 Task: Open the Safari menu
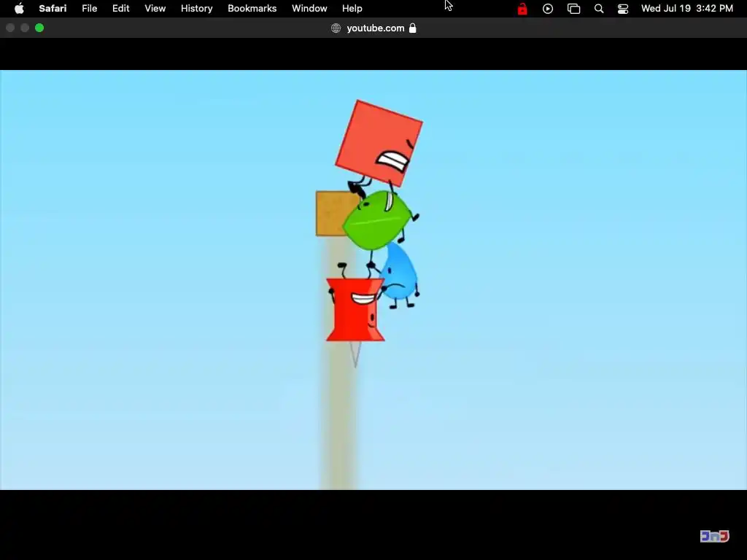pyautogui.click(x=53, y=9)
